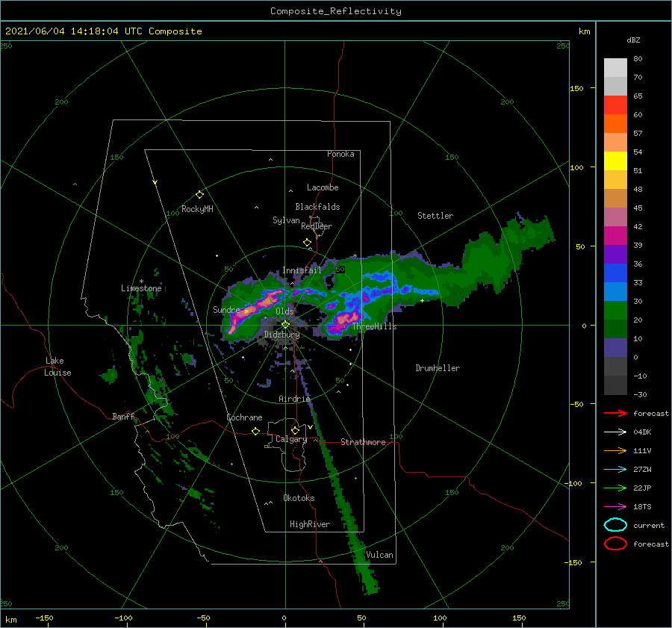Viewport: 672px width, 628px height.
Task: Click the yellow diamond marker above RockyMH
Action: pyautogui.click(x=199, y=195)
